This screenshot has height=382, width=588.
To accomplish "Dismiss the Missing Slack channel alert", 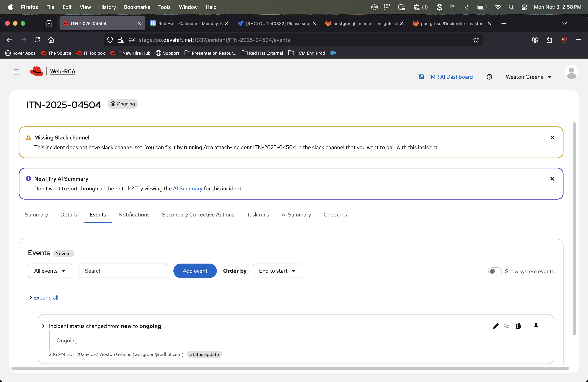I will pyautogui.click(x=552, y=138).
